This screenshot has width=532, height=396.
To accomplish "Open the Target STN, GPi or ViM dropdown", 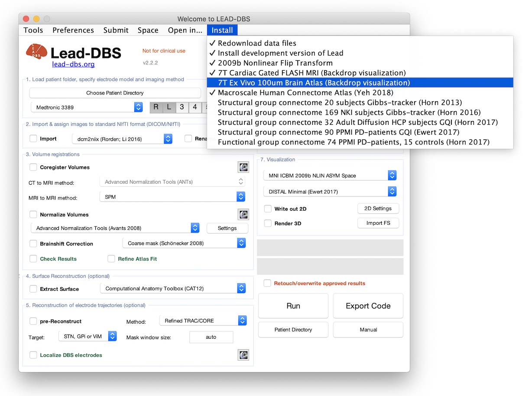I will (88, 336).
